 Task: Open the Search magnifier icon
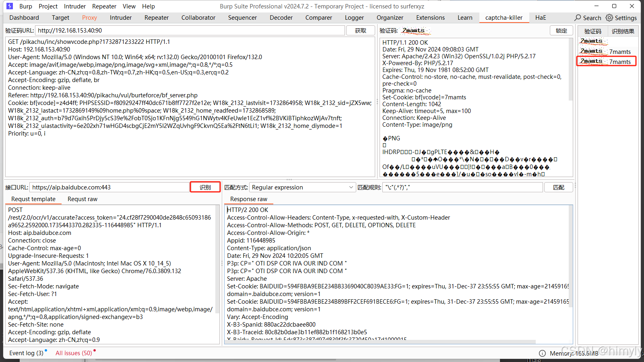point(578,18)
